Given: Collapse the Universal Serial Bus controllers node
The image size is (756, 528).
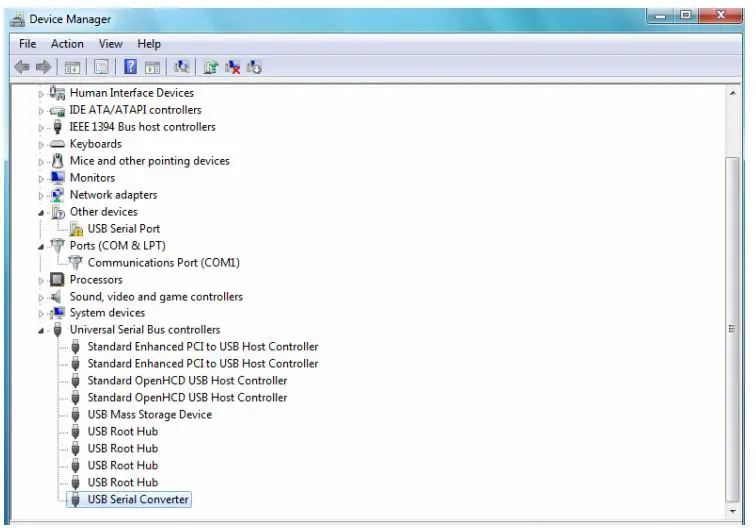Looking at the screenshot, I should (x=41, y=331).
